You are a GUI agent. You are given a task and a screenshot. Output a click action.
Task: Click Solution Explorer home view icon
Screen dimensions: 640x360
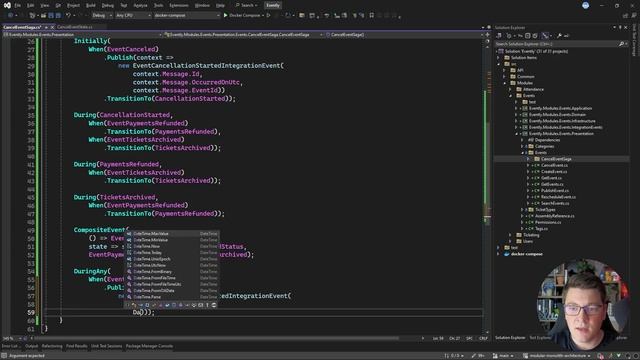point(499,36)
